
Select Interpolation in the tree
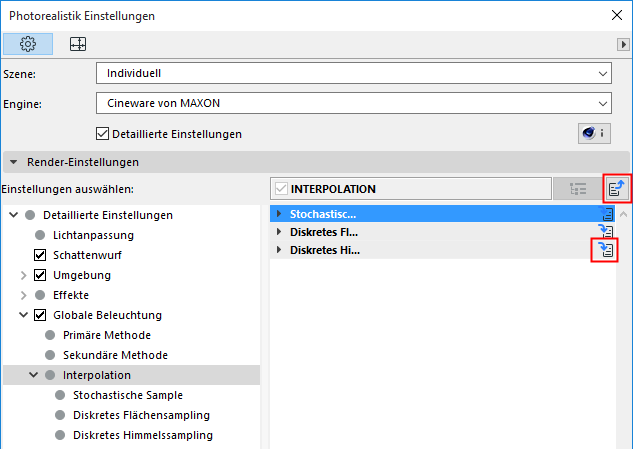click(96, 375)
